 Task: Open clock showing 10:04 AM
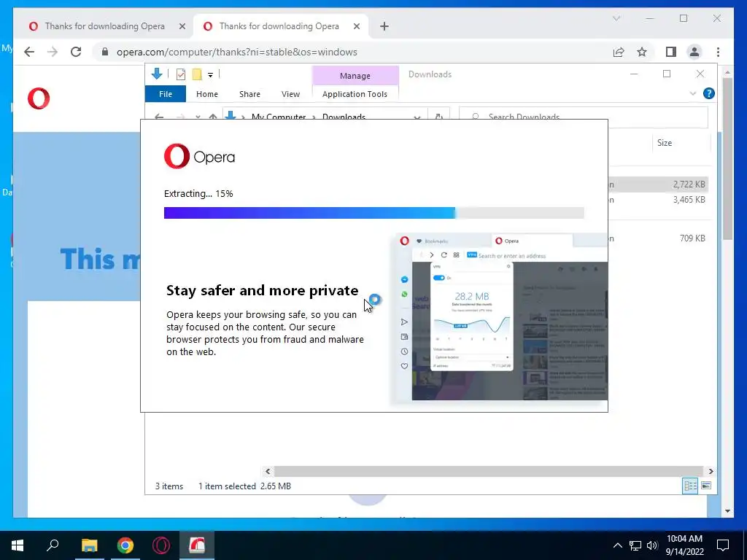[x=684, y=545]
